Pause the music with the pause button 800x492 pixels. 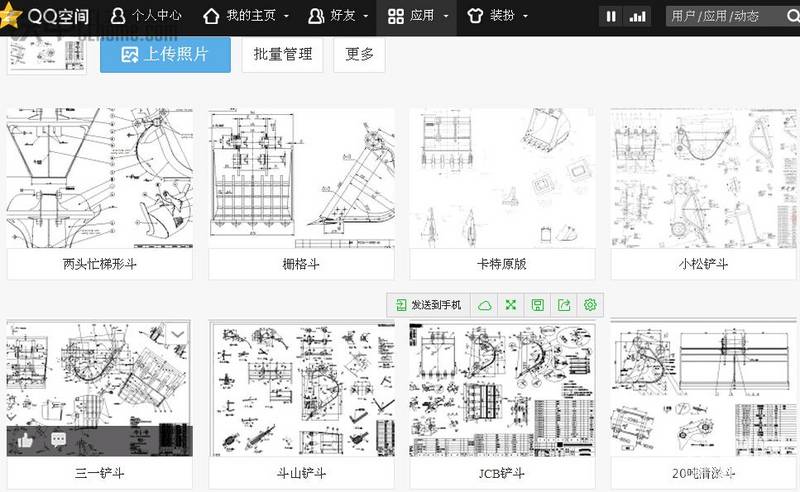pos(611,17)
